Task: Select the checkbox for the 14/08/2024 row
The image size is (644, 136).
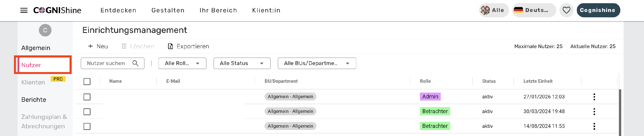Action: [87, 126]
